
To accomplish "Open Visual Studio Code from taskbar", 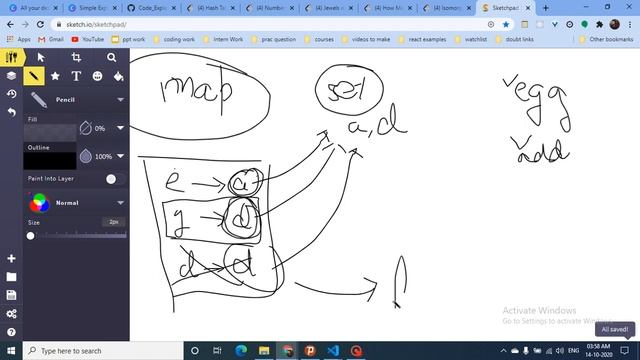I will tap(333, 351).
